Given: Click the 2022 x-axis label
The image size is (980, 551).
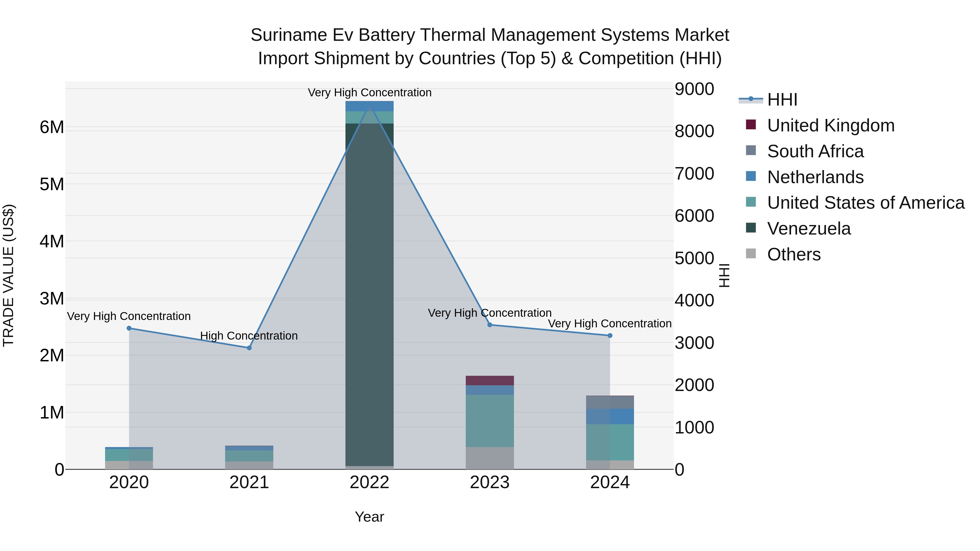Looking at the screenshot, I should click(369, 482).
